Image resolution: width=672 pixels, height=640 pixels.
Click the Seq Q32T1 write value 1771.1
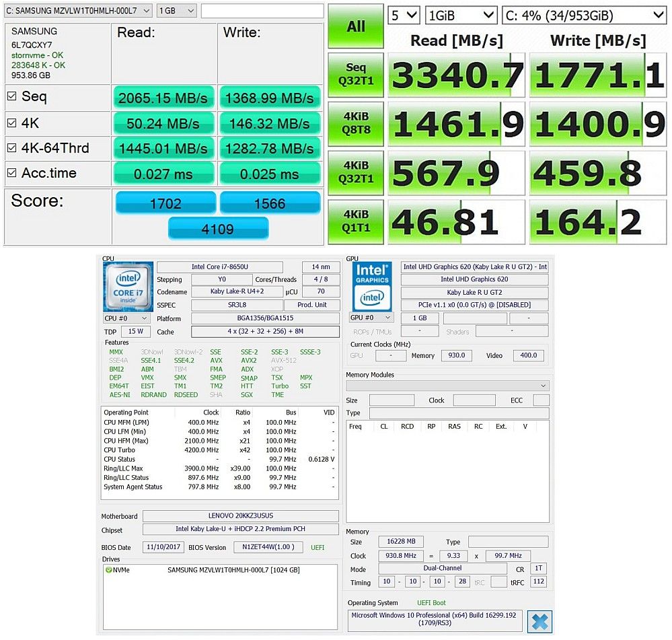tap(598, 75)
